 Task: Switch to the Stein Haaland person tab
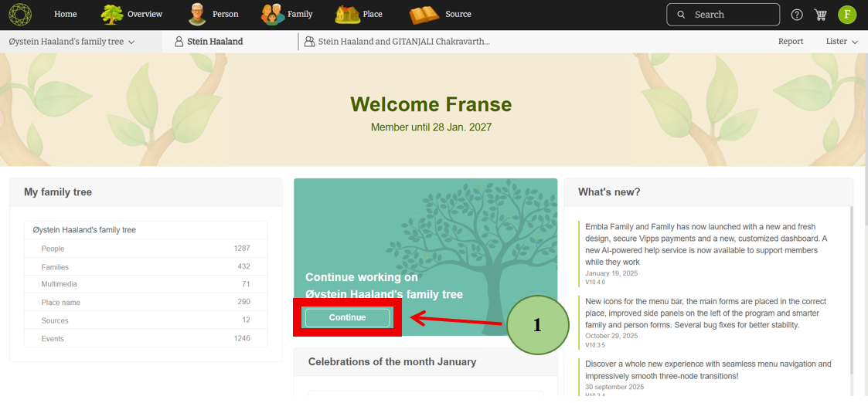[x=209, y=42]
